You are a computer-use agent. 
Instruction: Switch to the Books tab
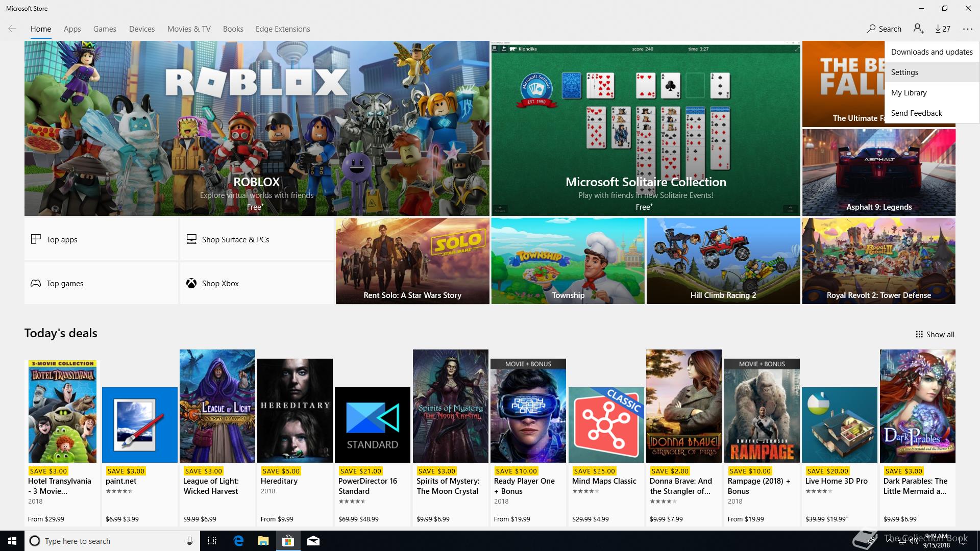point(233,29)
